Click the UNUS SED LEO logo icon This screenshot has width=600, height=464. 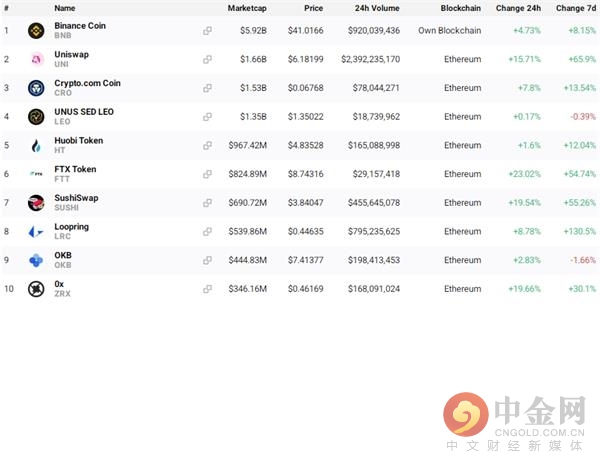tap(36, 117)
